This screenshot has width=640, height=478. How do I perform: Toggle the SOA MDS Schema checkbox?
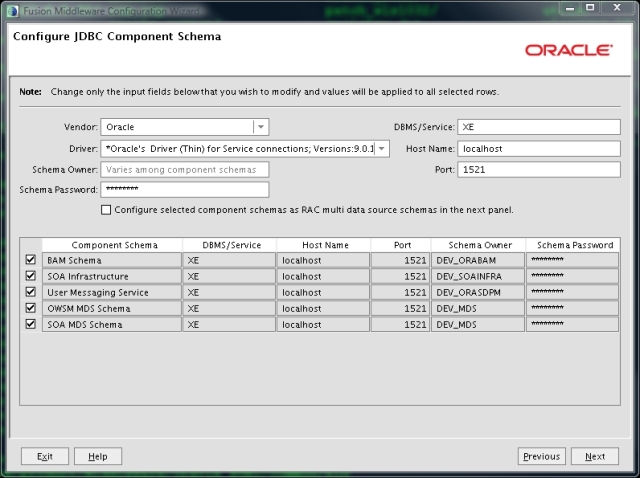click(31, 324)
